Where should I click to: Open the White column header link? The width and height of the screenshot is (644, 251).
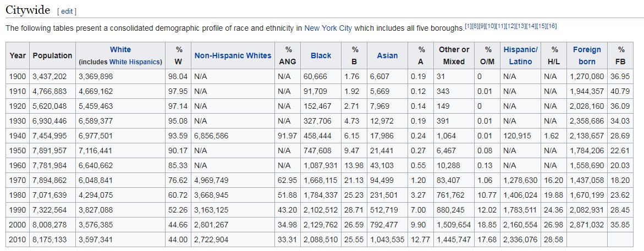(120, 49)
